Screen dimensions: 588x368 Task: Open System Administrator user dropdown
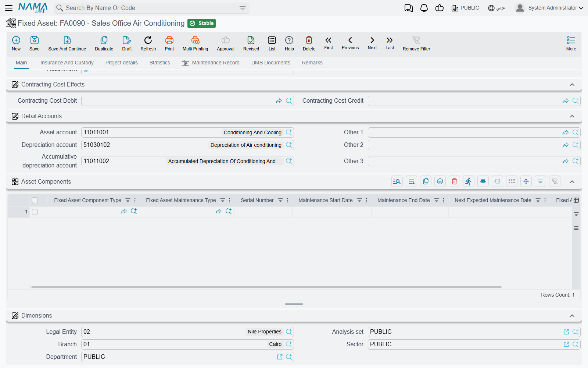[549, 8]
